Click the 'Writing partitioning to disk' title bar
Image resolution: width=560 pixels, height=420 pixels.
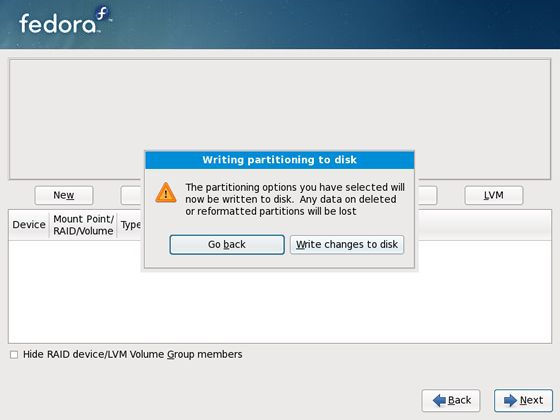[x=280, y=160]
